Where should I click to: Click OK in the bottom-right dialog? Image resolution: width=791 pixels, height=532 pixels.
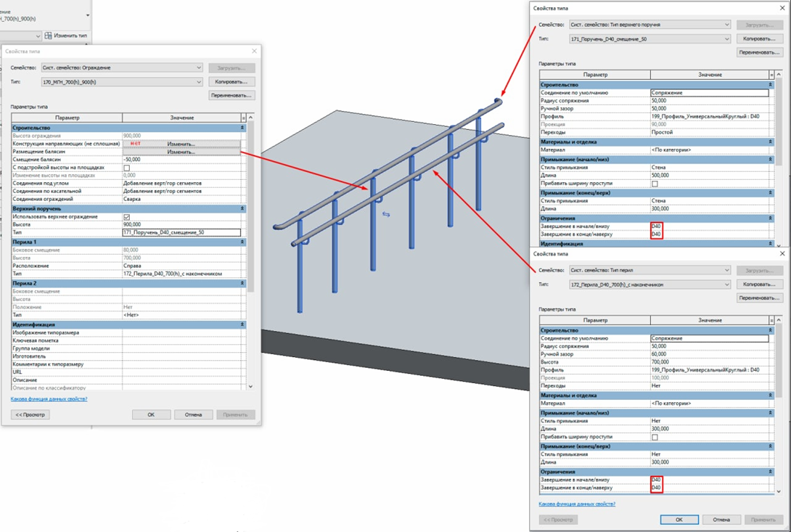pos(679,520)
